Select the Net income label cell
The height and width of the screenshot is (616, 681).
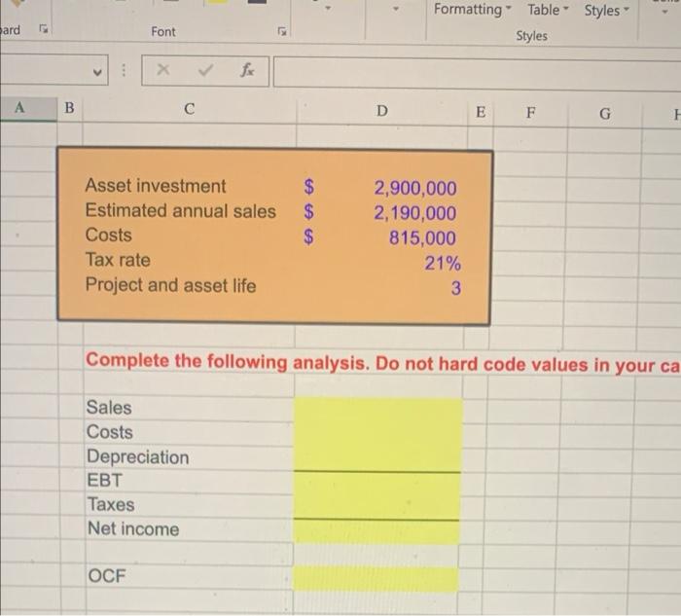tap(133, 529)
